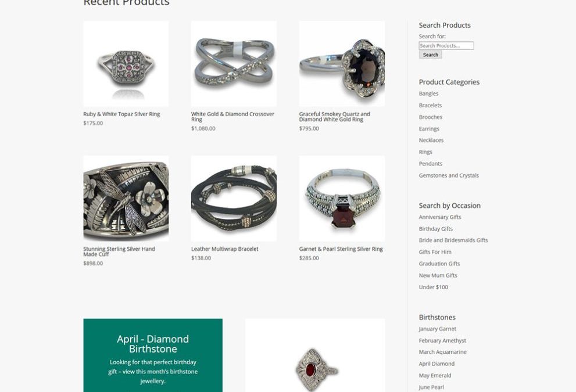This screenshot has width=576, height=392.
Task: Open the Earrings product category
Action: tap(429, 129)
